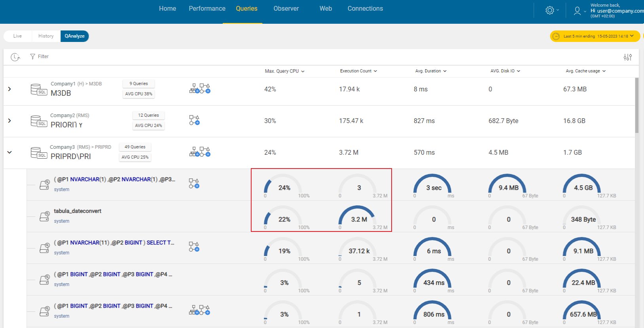Sort by Max. Query CPU column
This screenshot has width=644, height=328.
(284, 71)
